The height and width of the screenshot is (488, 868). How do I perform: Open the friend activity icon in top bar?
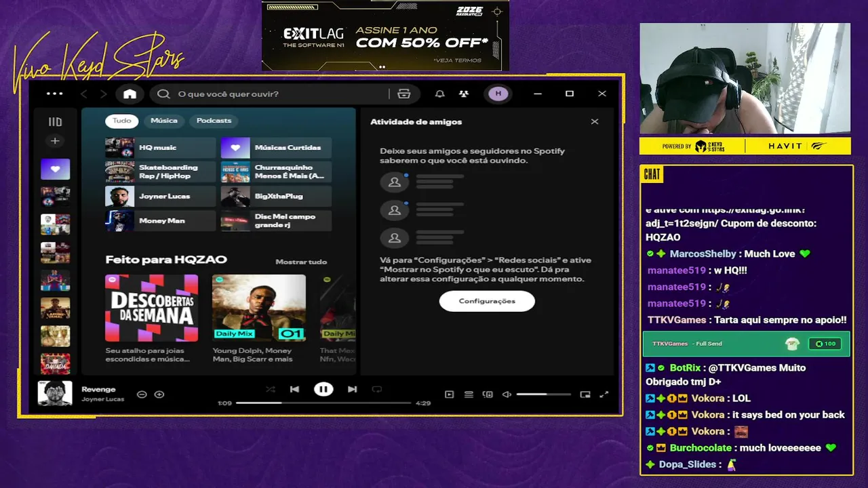pyautogui.click(x=464, y=94)
